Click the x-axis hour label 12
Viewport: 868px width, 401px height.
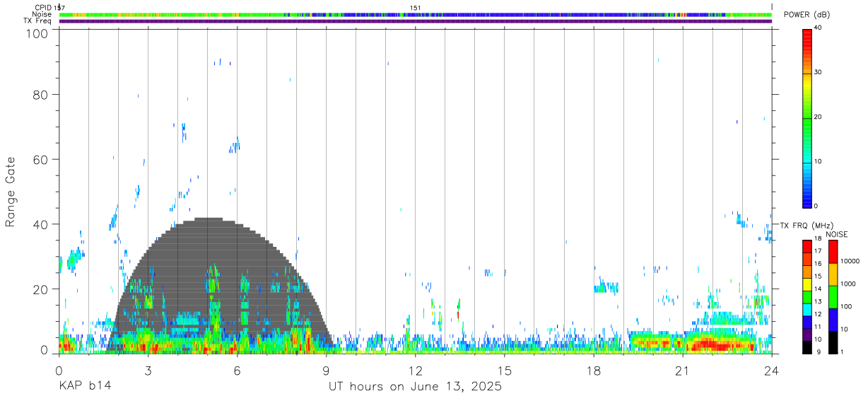415,371
